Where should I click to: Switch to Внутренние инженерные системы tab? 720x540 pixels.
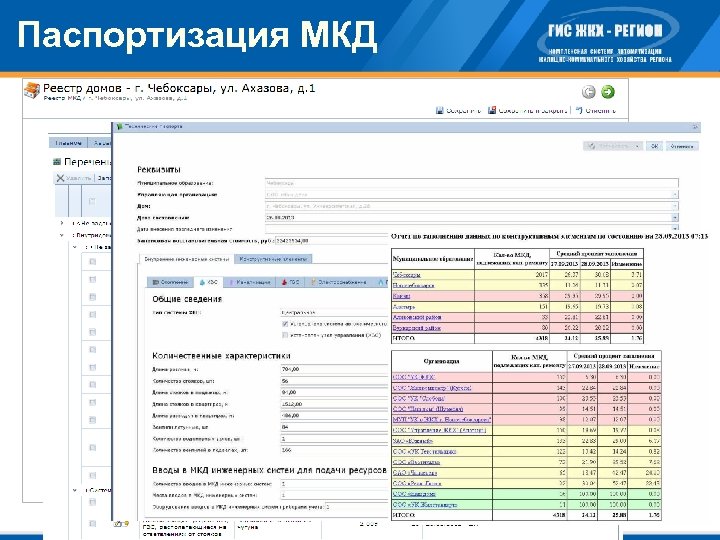point(186,259)
